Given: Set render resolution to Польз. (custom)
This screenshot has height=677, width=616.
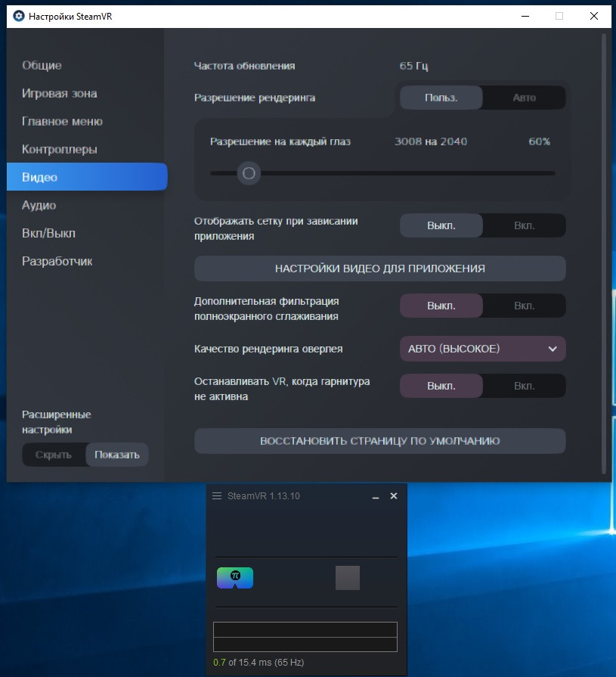Looking at the screenshot, I should point(441,98).
